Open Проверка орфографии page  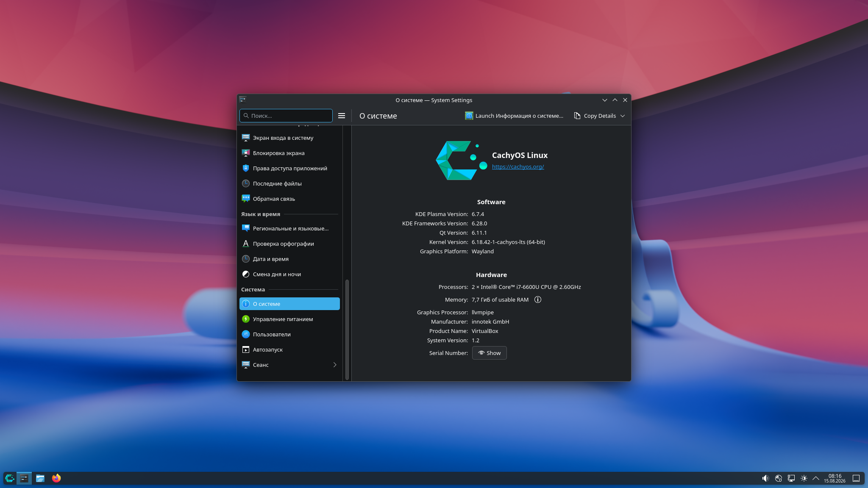click(x=289, y=244)
